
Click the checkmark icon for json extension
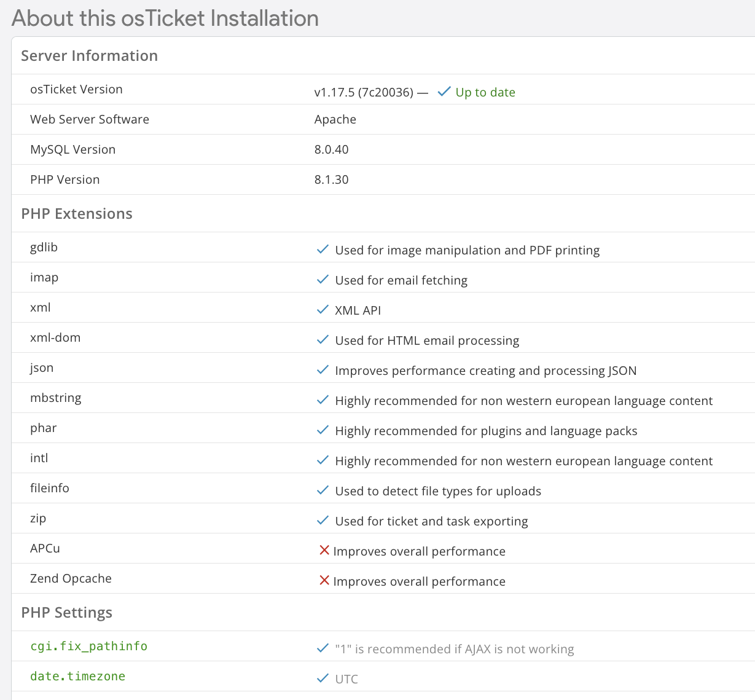click(323, 370)
